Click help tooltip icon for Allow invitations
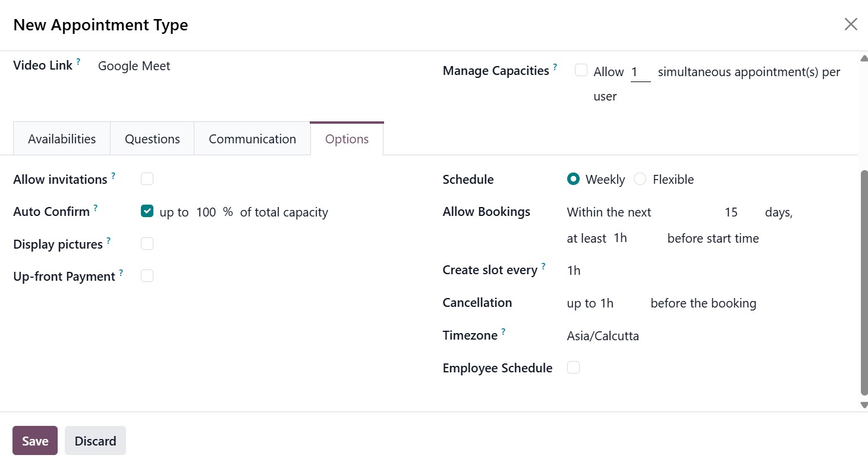This screenshot has width=868, height=458. point(113,175)
